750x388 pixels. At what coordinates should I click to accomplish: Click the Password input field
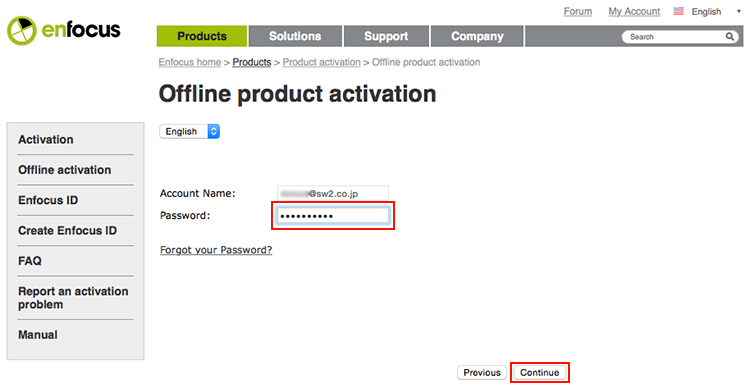333,216
